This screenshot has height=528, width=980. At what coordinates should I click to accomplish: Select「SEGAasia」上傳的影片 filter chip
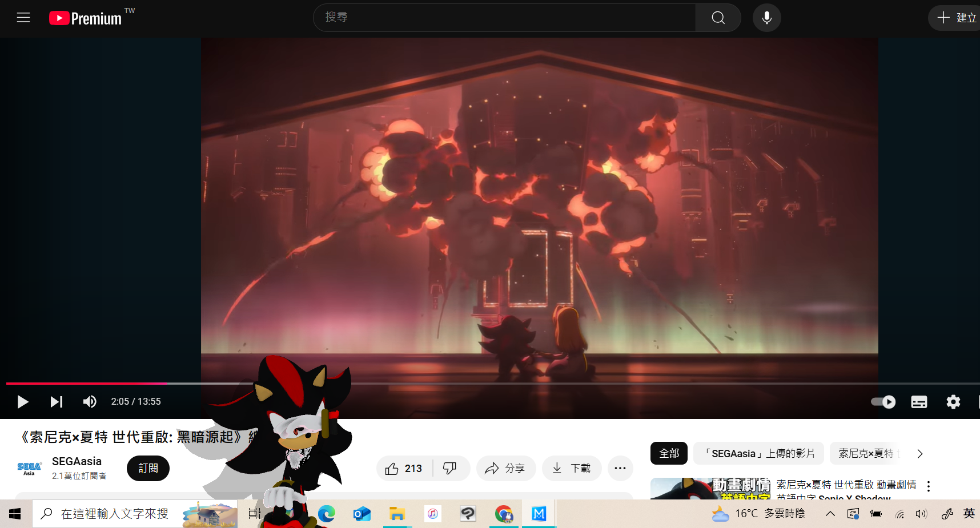click(x=758, y=453)
